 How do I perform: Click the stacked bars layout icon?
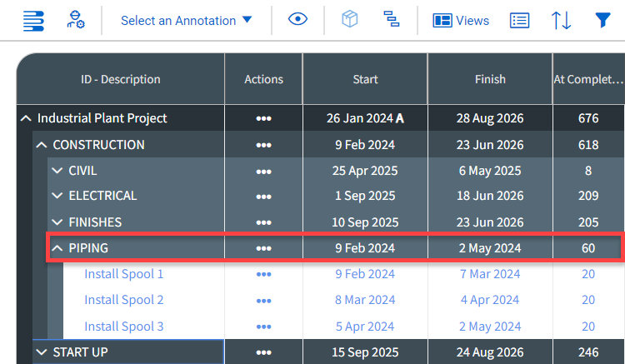coord(34,20)
